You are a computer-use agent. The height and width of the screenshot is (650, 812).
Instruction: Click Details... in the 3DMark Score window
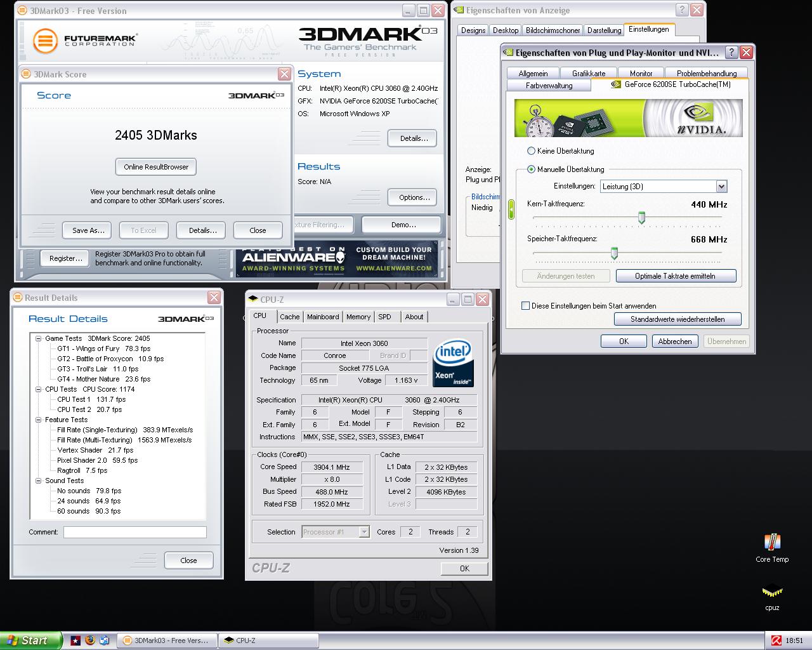[x=202, y=230]
